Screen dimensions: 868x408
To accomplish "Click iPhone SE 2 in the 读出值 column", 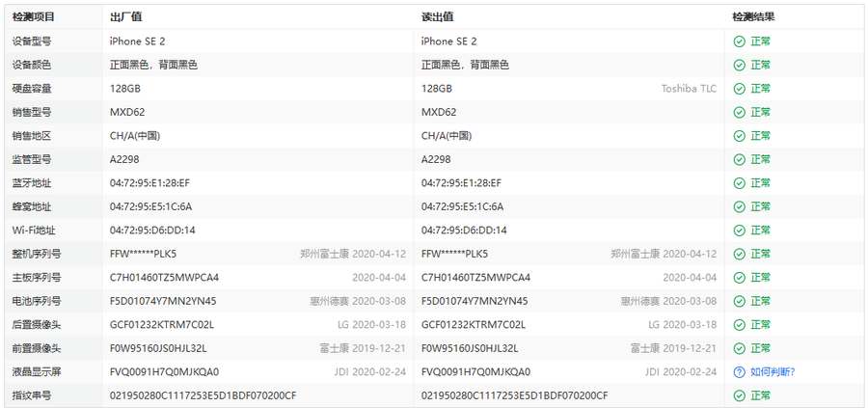I will point(448,41).
